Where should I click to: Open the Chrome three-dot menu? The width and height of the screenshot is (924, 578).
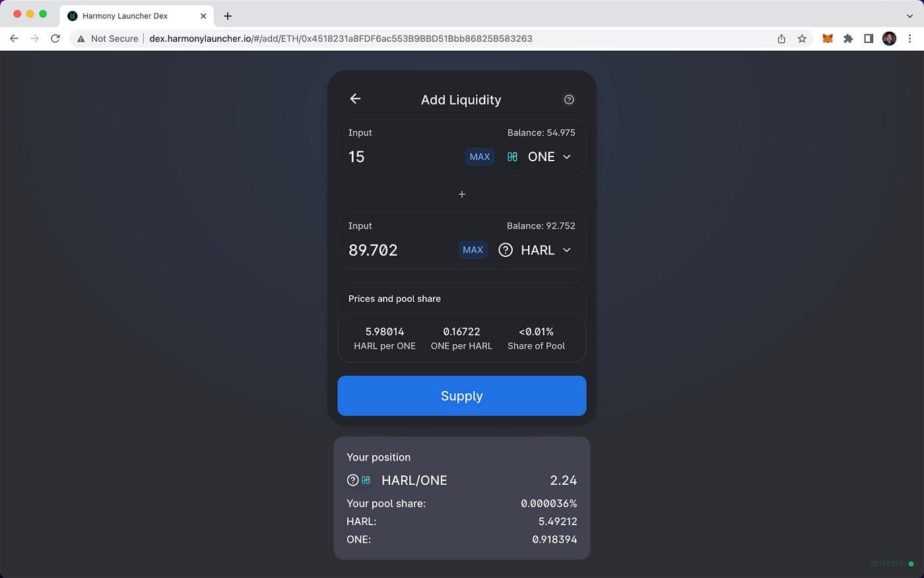909,38
